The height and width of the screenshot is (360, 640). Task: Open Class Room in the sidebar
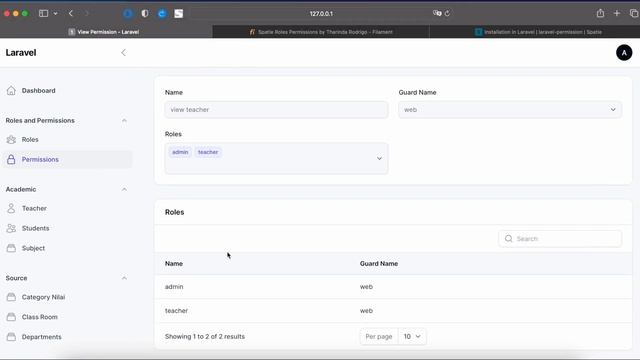pos(40,317)
